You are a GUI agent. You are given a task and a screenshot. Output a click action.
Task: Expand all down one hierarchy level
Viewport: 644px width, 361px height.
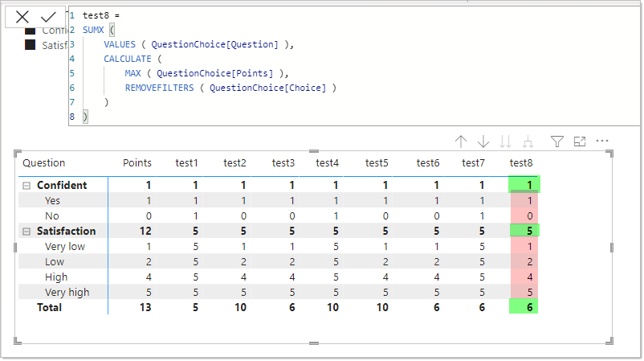528,142
